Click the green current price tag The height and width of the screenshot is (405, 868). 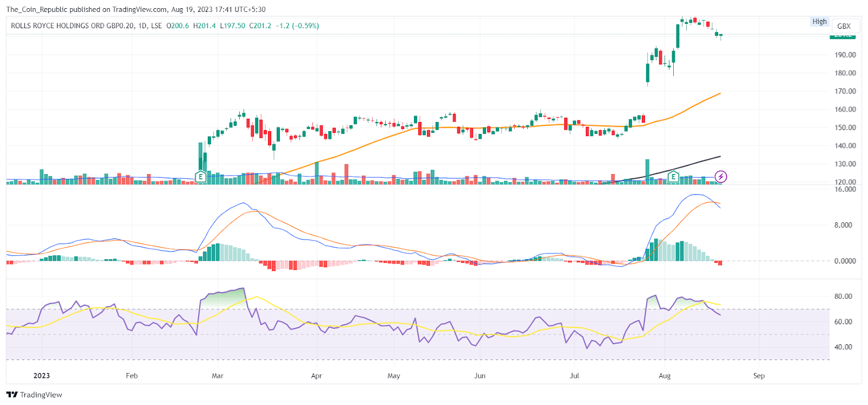click(x=843, y=36)
